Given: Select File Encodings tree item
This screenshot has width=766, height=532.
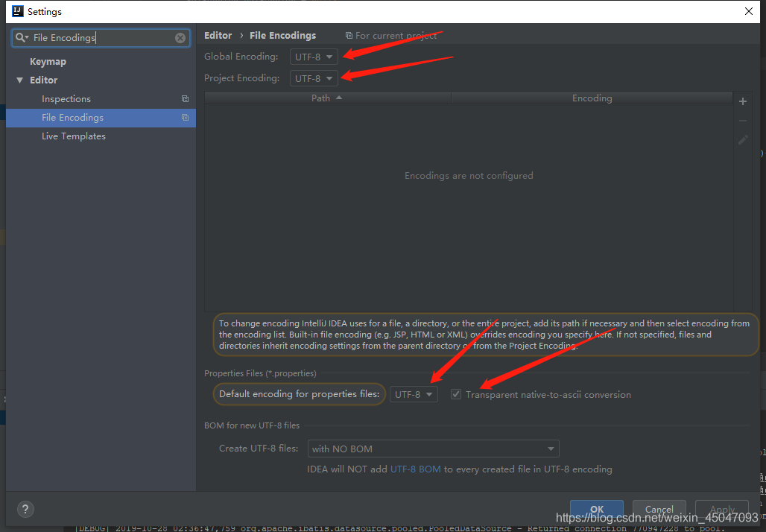Looking at the screenshot, I should 101,118.
